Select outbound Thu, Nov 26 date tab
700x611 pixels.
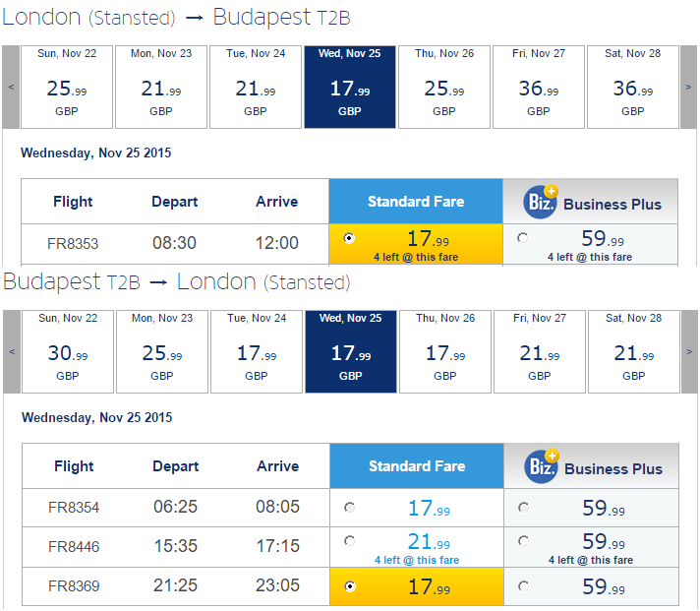(x=444, y=87)
